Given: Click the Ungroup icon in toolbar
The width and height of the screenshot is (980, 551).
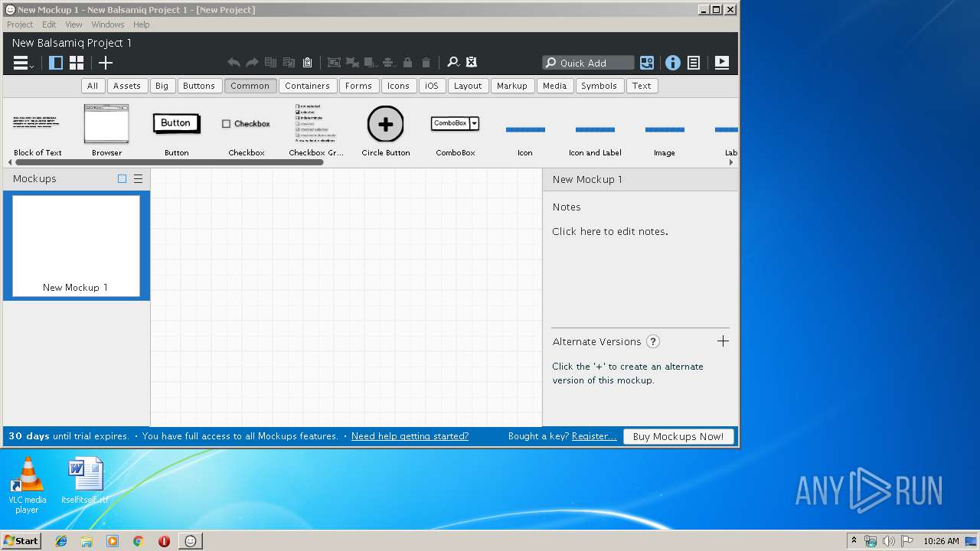Looking at the screenshot, I should [x=352, y=63].
